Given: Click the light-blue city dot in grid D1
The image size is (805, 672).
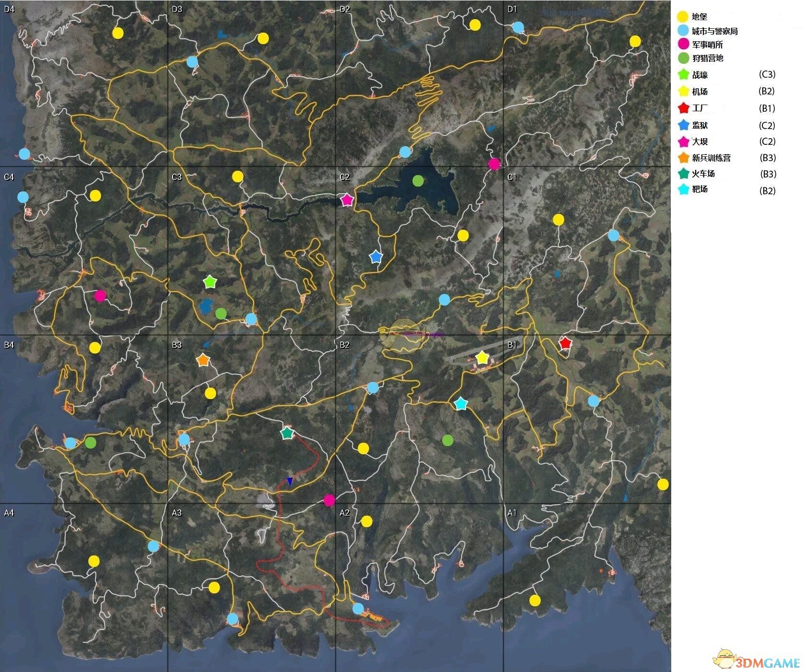Looking at the screenshot, I should 518,27.
